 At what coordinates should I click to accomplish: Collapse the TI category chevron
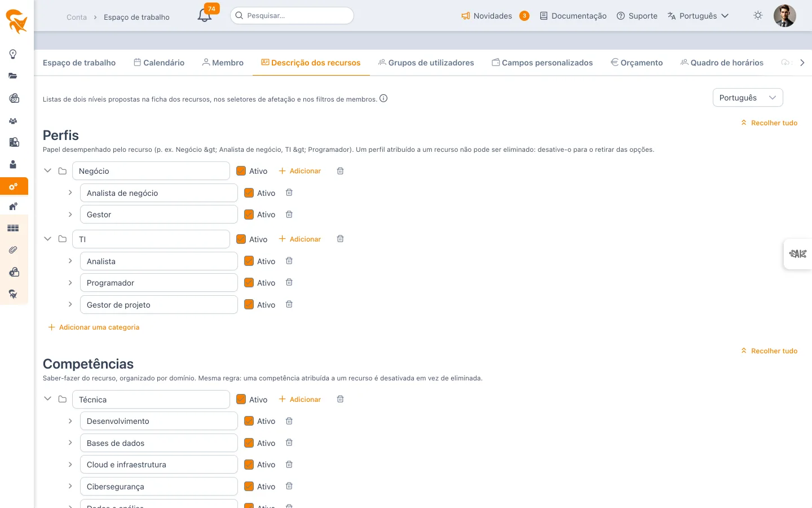48,239
